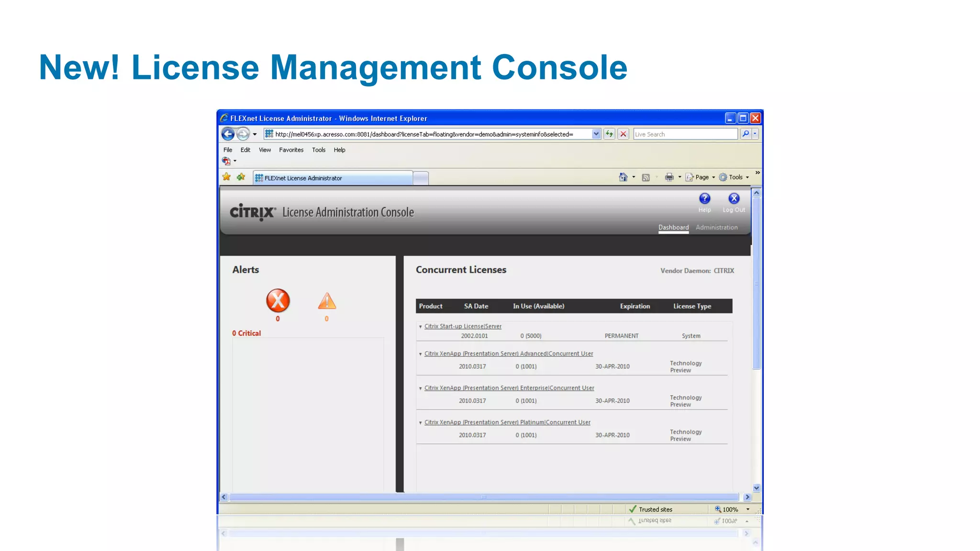This screenshot has width=980, height=551.
Task: Click the browser Forward arrow button
Action: [x=243, y=134]
